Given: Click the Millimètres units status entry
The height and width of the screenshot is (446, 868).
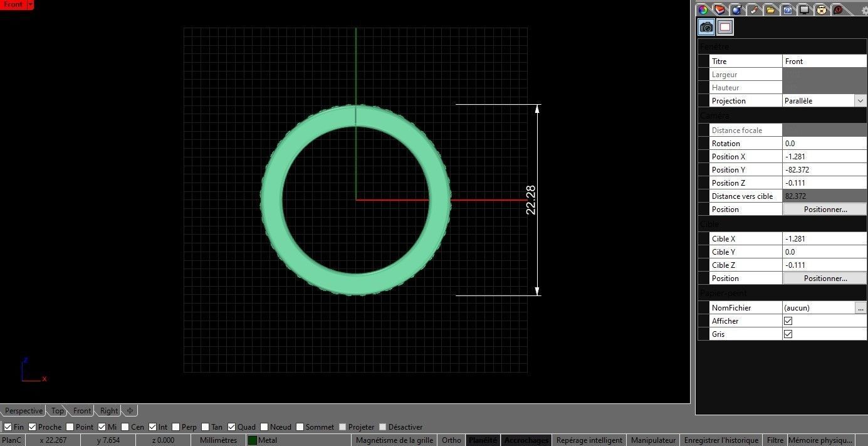Looking at the screenshot, I should 218,440.
